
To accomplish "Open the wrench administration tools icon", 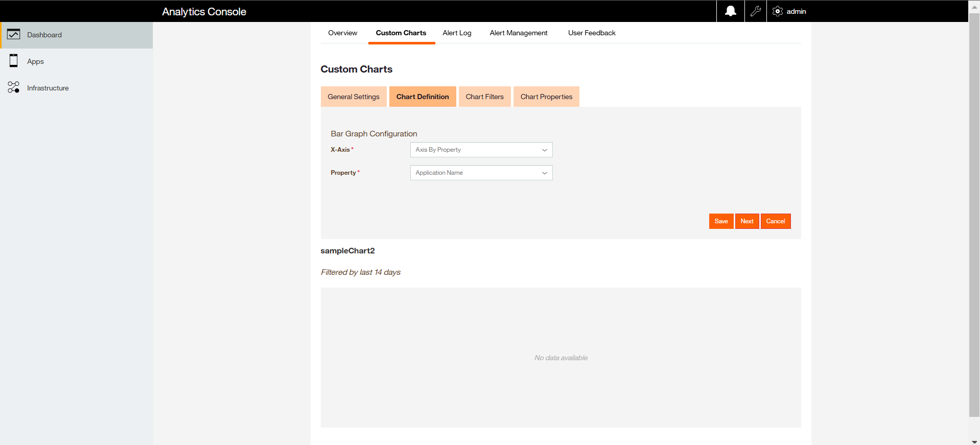I will (756, 11).
